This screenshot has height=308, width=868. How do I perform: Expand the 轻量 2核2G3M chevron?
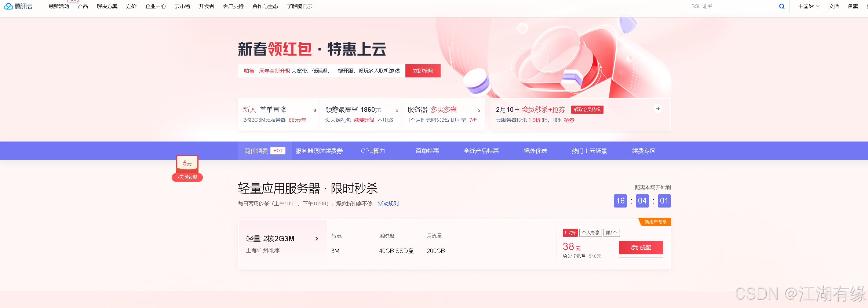coord(317,239)
